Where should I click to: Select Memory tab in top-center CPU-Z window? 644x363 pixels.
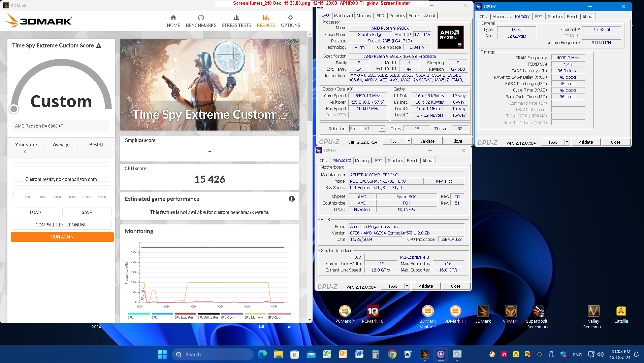(x=364, y=15)
